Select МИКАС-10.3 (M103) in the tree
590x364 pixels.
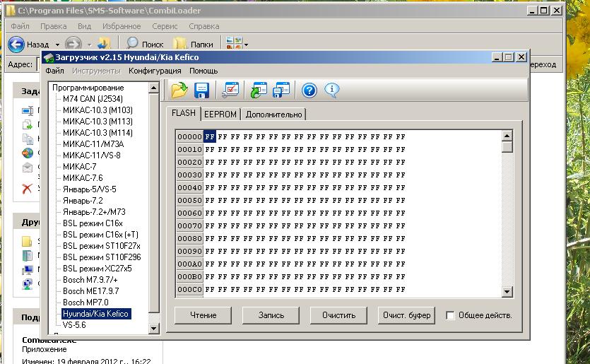tap(98, 110)
